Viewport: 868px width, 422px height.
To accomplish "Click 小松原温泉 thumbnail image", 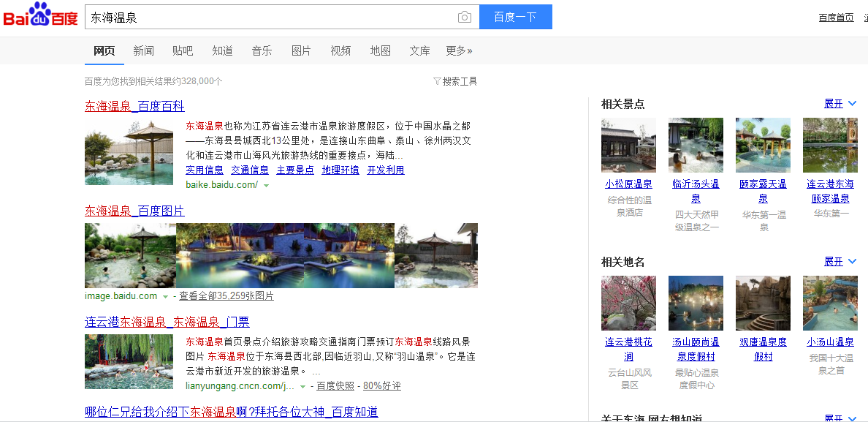I will pyautogui.click(x=628, y=145).
